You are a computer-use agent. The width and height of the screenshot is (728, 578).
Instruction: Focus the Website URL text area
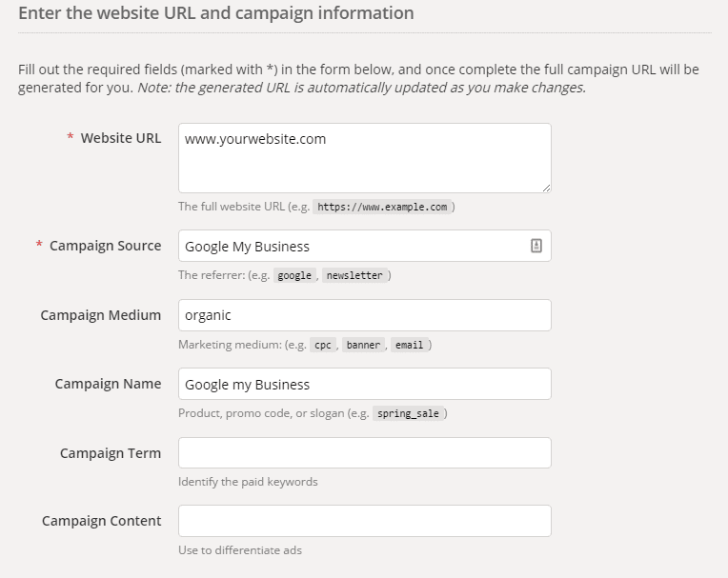pos(364,158)
